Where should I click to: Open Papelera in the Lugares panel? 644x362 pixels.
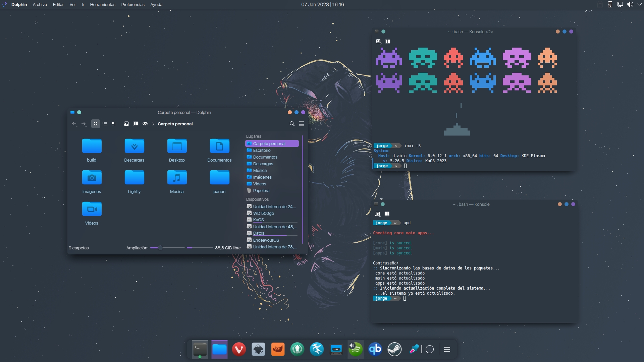click(272, 190)
